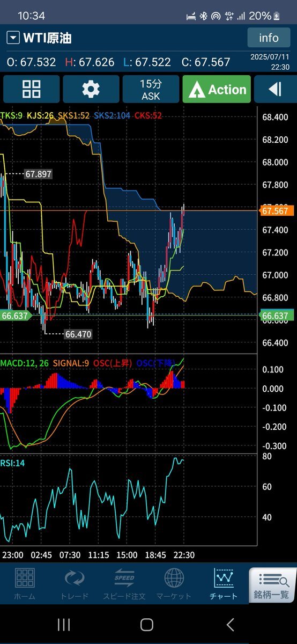Open Android recent apps button
This screenshot has height=644, width=297.
tap(64, 624)
